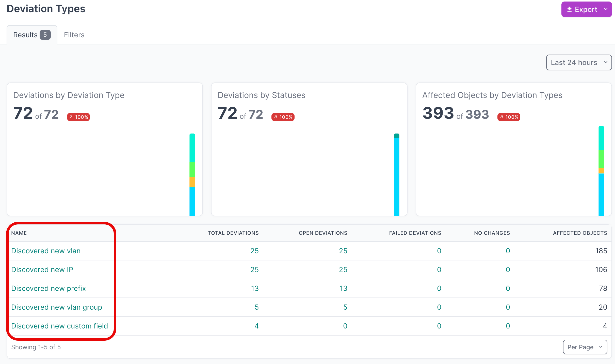Click the Export button

point(586,9)
